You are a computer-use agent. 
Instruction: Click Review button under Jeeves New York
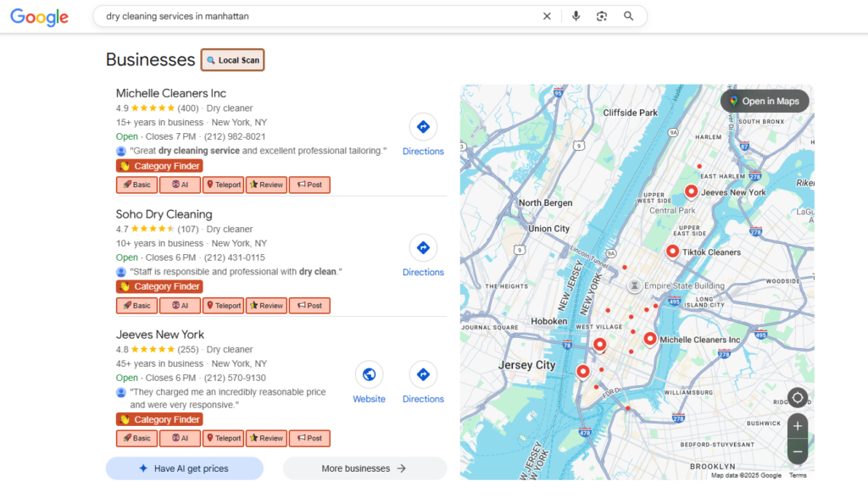(266, 439)
